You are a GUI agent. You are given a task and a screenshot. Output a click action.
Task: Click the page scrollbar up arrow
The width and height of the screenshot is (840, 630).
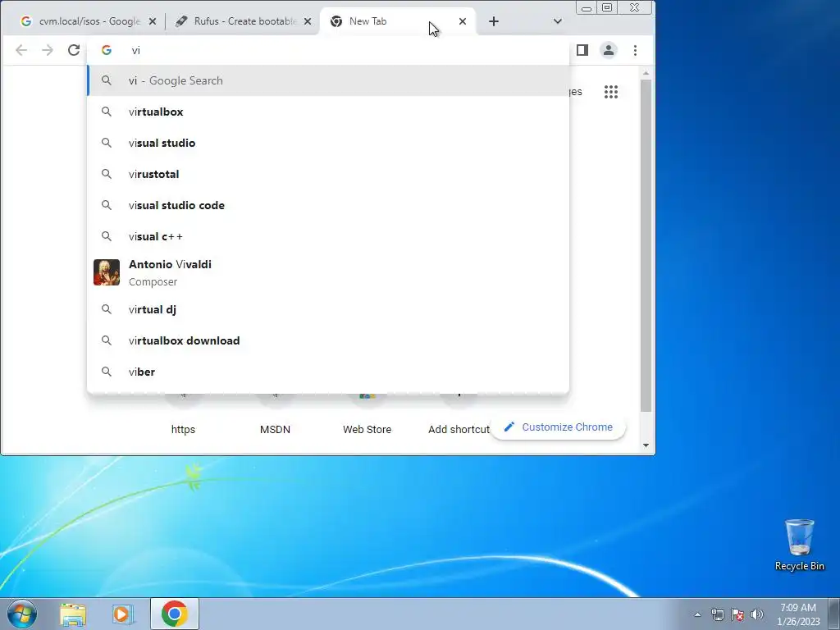tap(646, 73)
